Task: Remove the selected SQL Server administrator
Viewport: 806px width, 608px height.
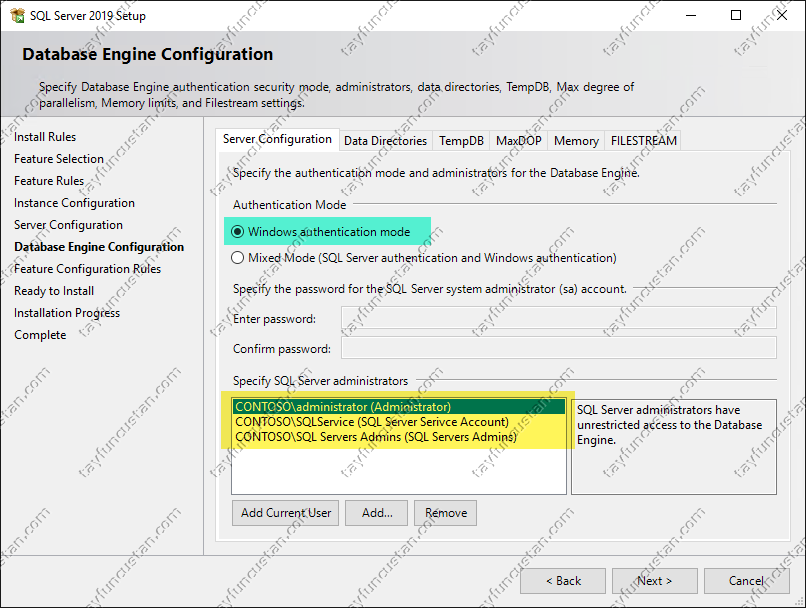Action: tap(446, 513)
